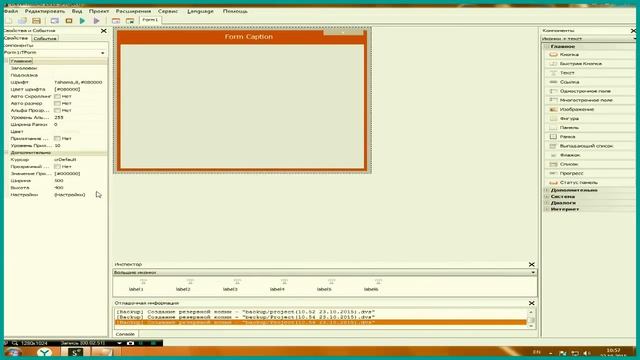Select the Фигура component
This screenshot has height=360, width=640.
coord(589,118)
